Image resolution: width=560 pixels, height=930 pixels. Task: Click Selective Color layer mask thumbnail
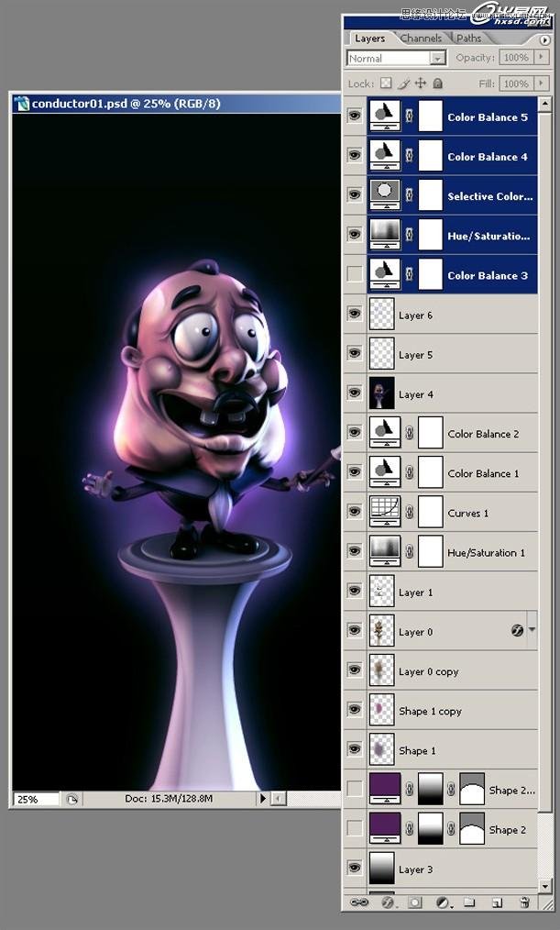point(431,195)
